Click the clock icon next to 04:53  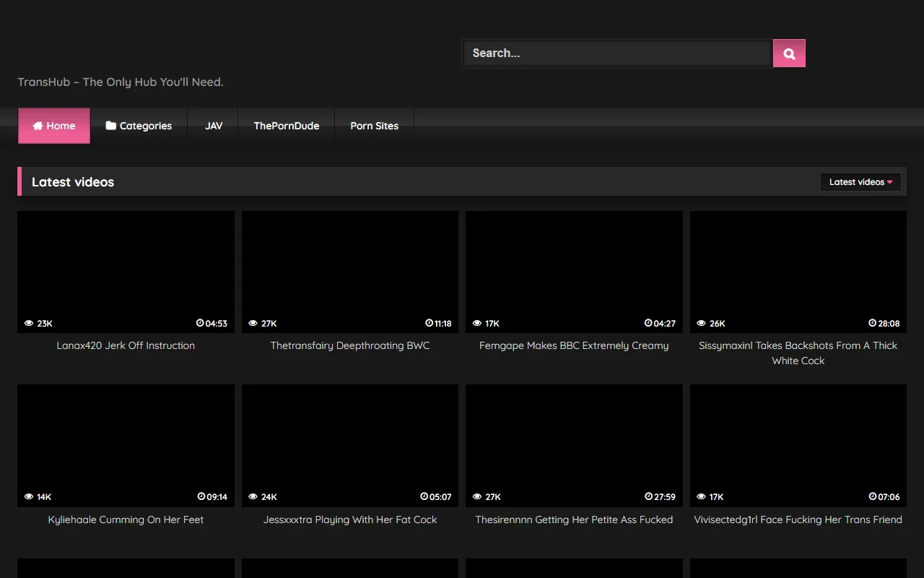(x=199, y=324)
